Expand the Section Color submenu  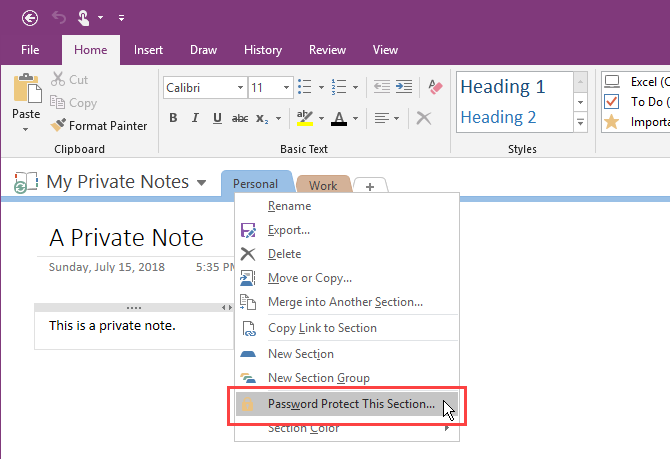coord(445,429)
